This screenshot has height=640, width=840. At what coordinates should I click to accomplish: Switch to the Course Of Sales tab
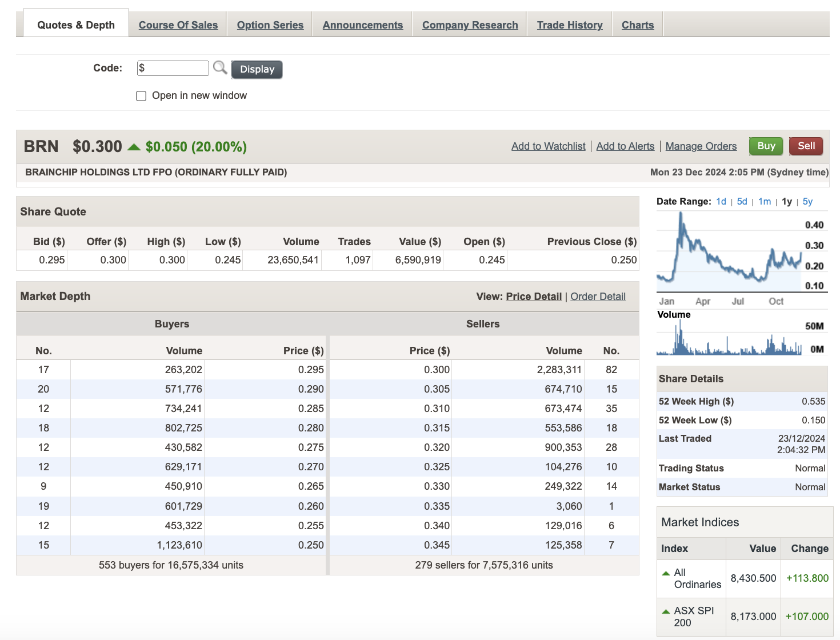point(178,25)
